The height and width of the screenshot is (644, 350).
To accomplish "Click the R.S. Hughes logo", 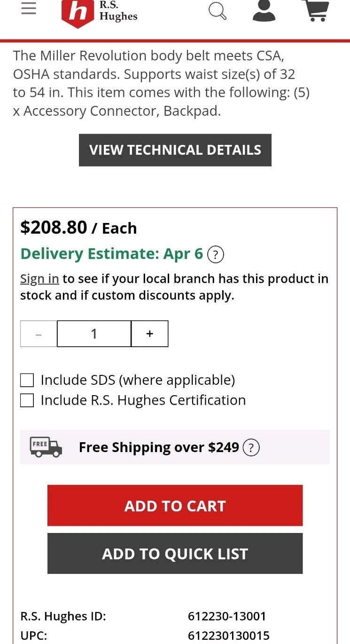I will pos(100,12).
